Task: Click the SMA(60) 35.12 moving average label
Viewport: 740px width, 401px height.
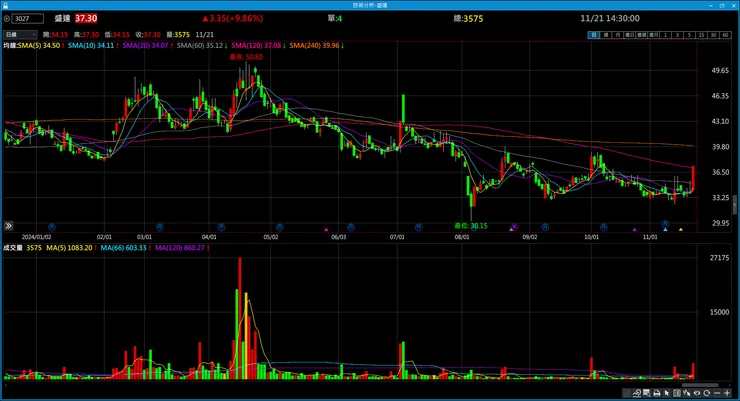Action: click(x=202, y=45)
